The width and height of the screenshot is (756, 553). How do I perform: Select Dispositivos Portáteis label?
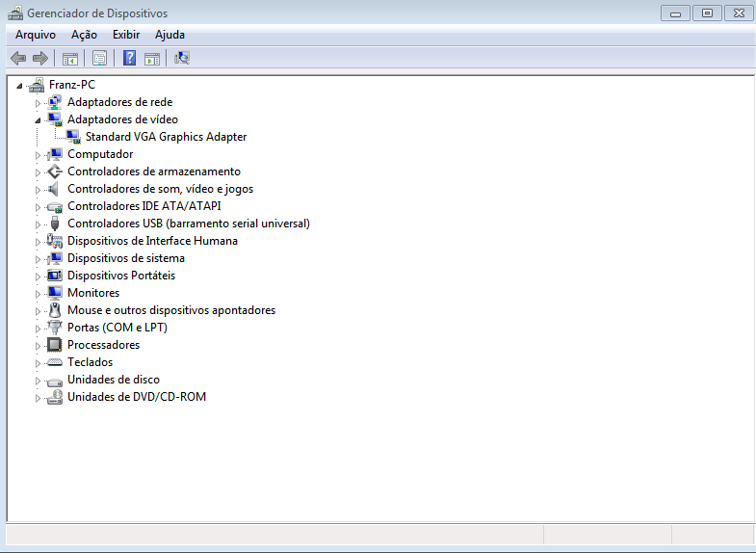tap(121, 276)
